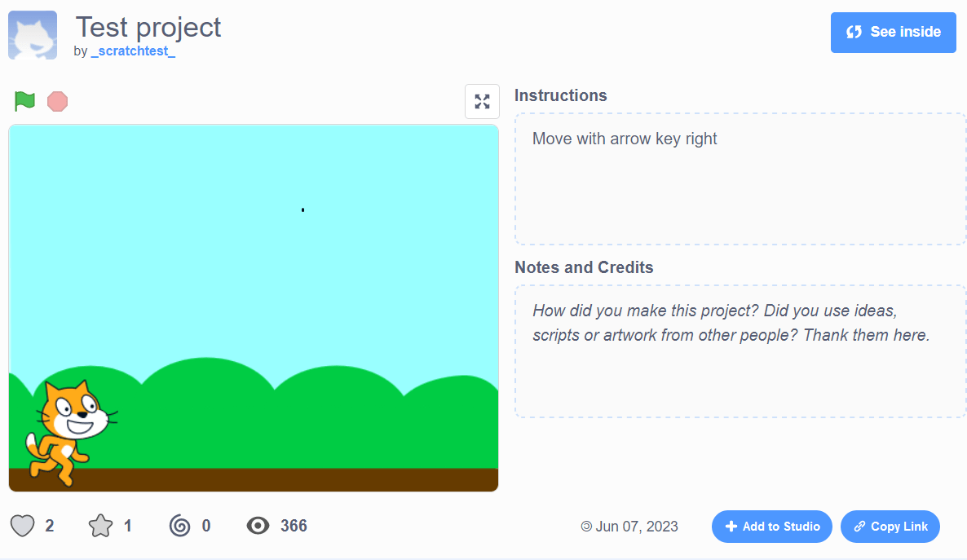Click the views eye icon
Image resolution: width=967 pixels, height=560 pixels.
(x=258, y=526)
